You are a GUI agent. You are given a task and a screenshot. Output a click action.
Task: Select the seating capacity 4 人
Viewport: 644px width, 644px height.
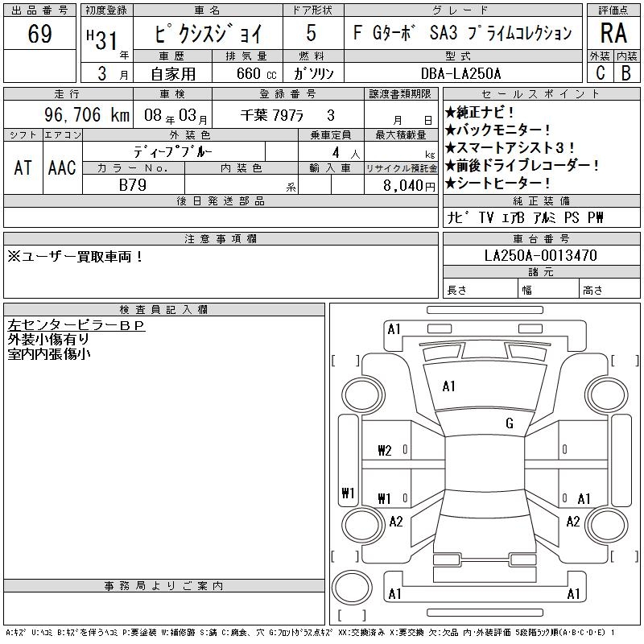pyautogui.click(x=346, y=153)
